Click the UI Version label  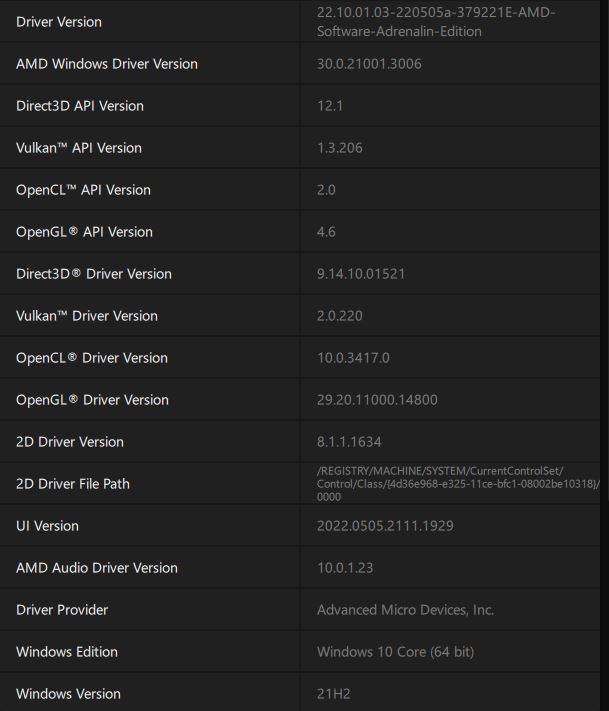tap(47, 526)
